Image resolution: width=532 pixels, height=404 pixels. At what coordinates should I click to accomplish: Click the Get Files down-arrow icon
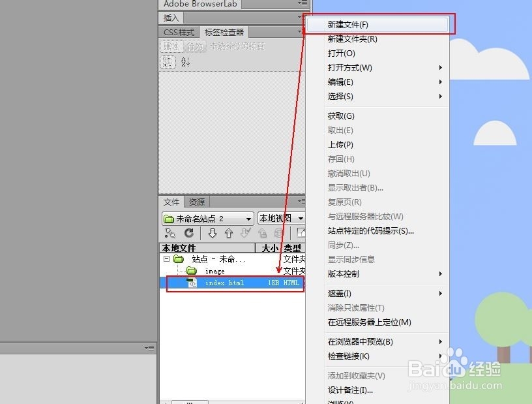click(x=213, y=233)
